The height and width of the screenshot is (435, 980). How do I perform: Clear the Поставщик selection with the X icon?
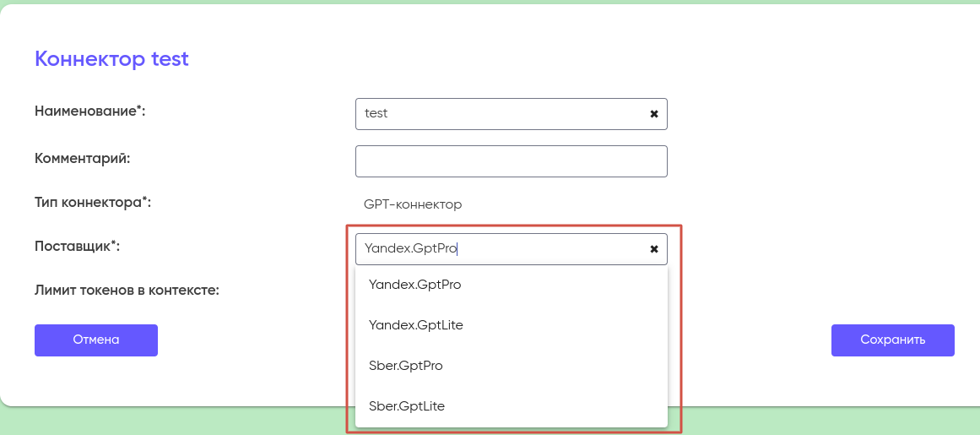[653, 249]
